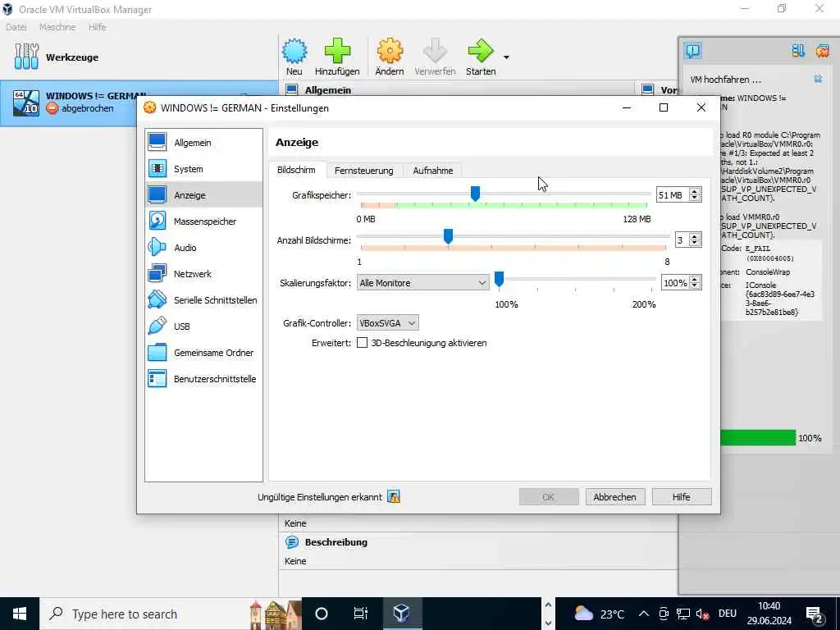This screenshot has width=840, height=630.
Task: Click the weather widget in taskbar
Action: click(x=599, y=614)
